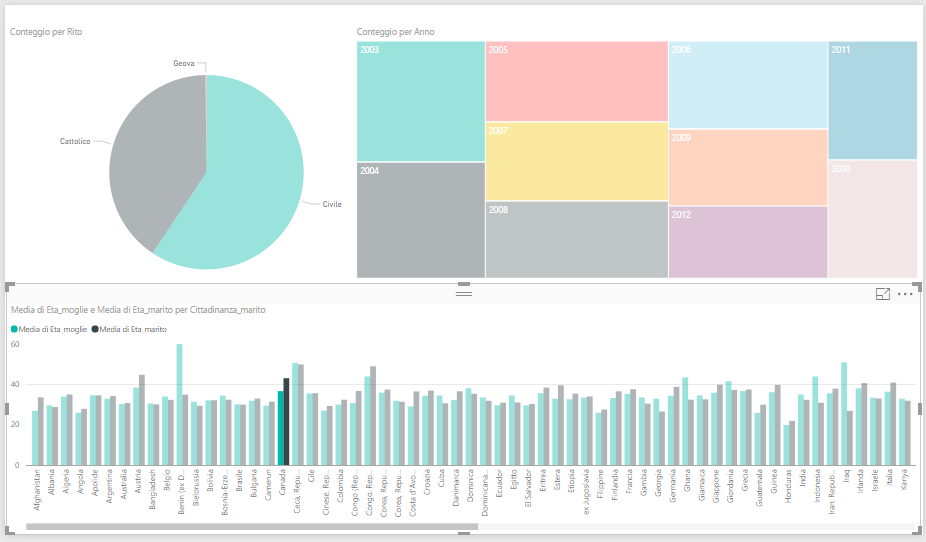Click the Honduras axis label
The width and height of the screenshot is (926, 542).
(788, 487)
